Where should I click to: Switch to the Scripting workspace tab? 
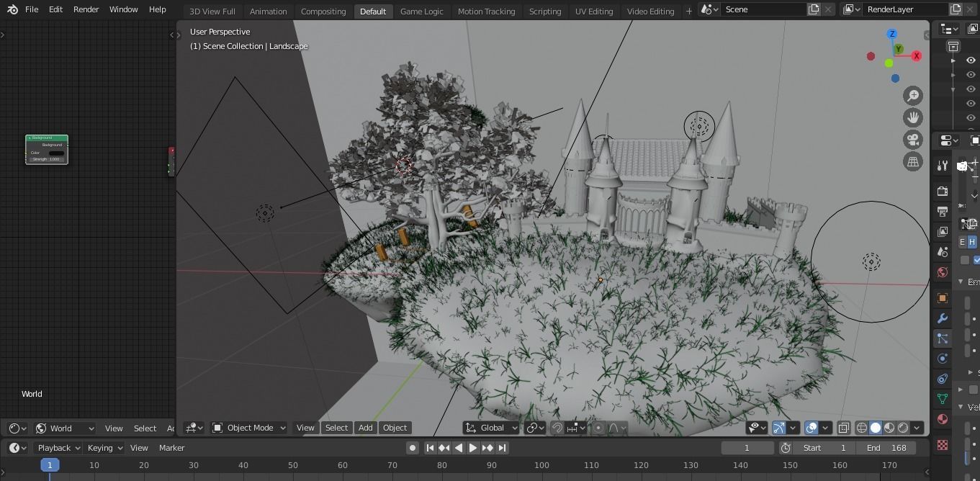(545, 12)
